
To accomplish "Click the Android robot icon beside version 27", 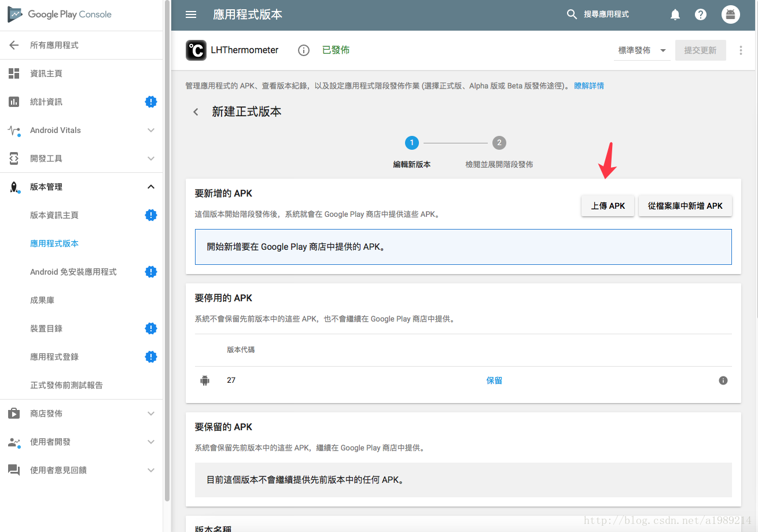I will point(205,380).
